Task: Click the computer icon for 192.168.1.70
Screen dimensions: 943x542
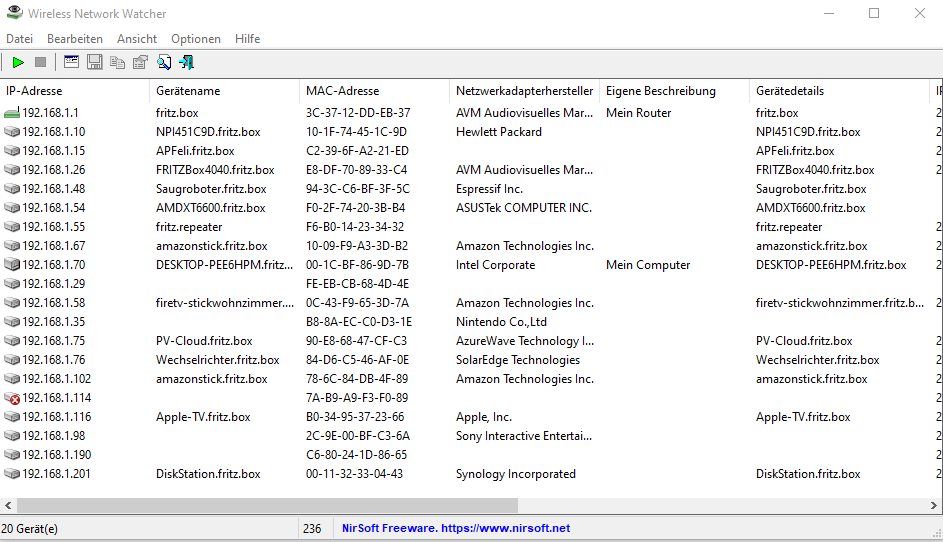Action: point(12,265)
